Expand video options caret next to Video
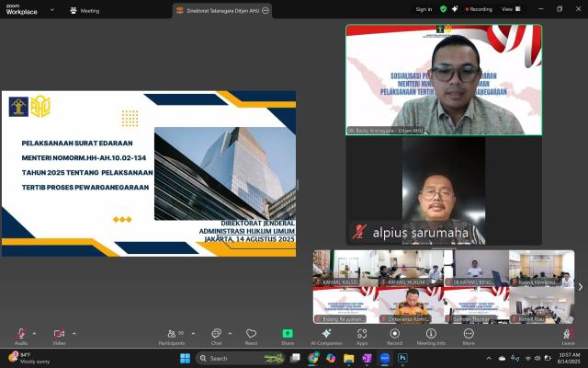 tap(73, 333)
